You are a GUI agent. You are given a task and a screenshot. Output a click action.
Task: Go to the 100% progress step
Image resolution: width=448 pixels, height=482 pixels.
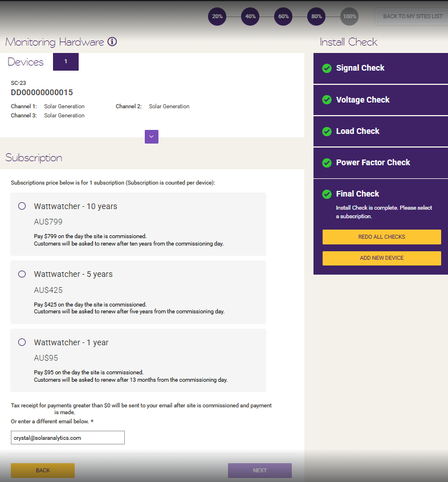coord(349,17)
